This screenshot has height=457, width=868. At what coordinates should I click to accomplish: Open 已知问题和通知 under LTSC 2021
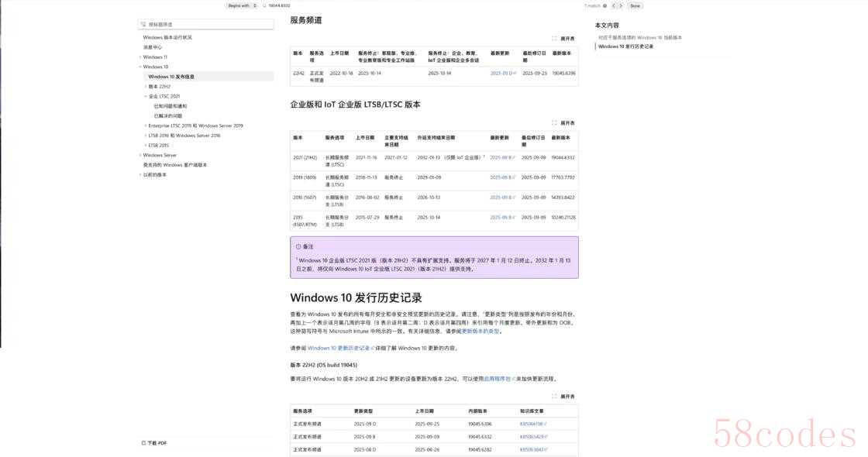[170, 106]
